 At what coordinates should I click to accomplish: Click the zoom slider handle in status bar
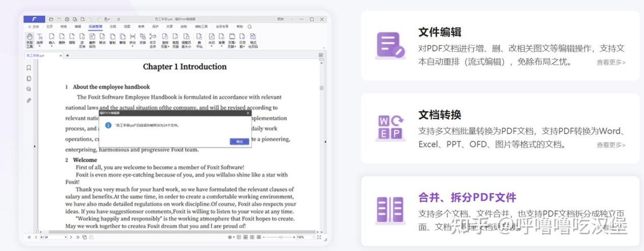(280, 237)
